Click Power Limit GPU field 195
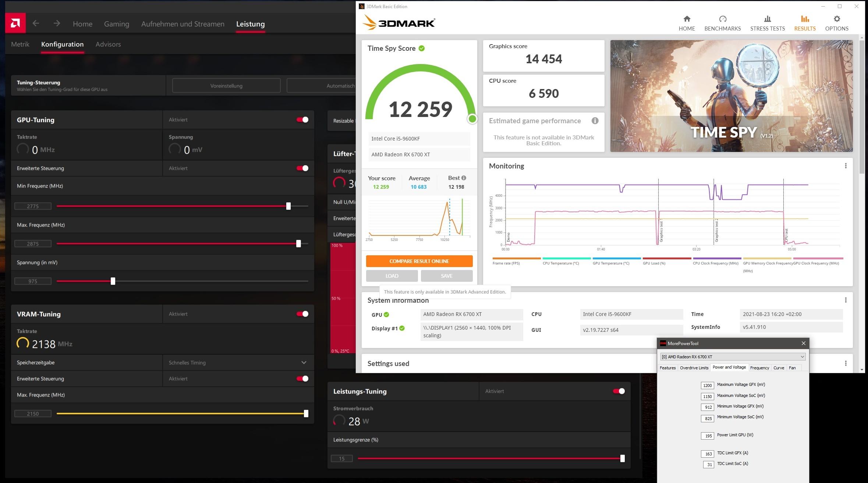Viewport: 868px width, 483px height. click(707, 436)
